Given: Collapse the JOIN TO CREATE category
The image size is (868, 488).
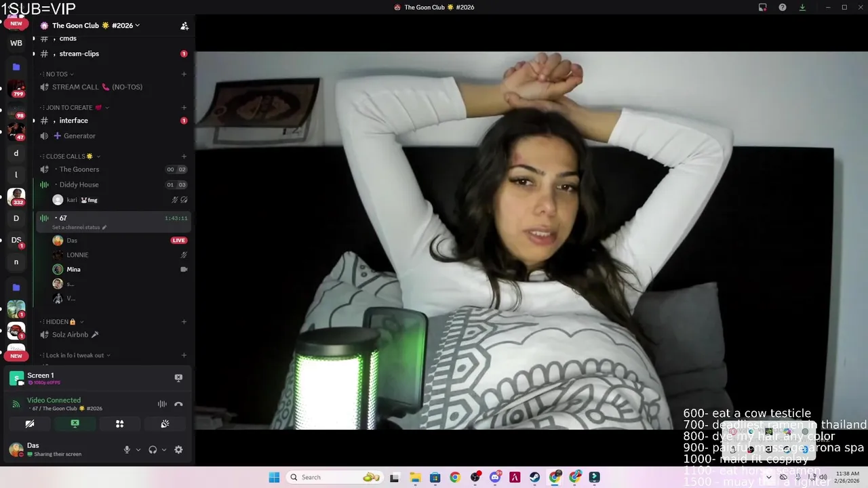Looking at the screenshot, I should coord(74,108).
